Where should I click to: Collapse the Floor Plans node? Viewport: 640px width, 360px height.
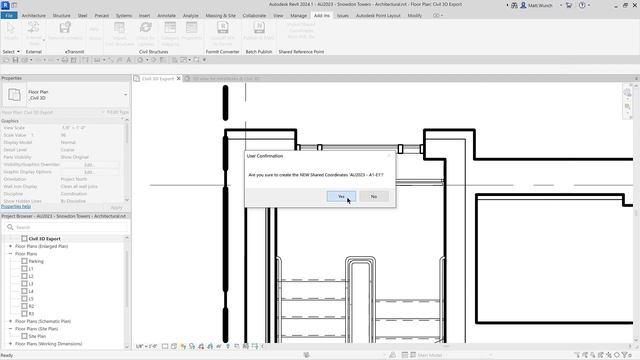[10, 254]
